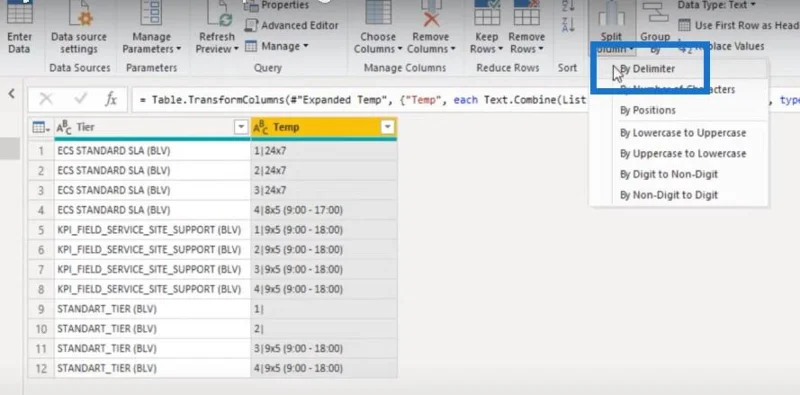
Task: Select the cell 2|24x7
Action: pos(323,170)
